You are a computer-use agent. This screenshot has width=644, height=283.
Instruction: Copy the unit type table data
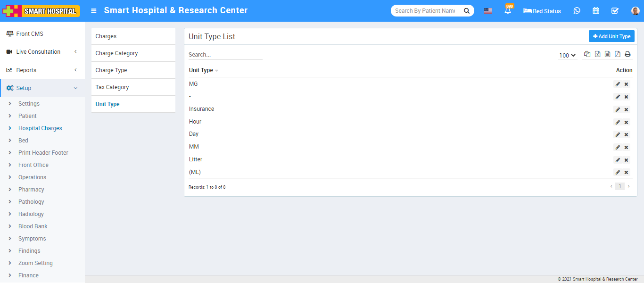click(x=587, y=54)
